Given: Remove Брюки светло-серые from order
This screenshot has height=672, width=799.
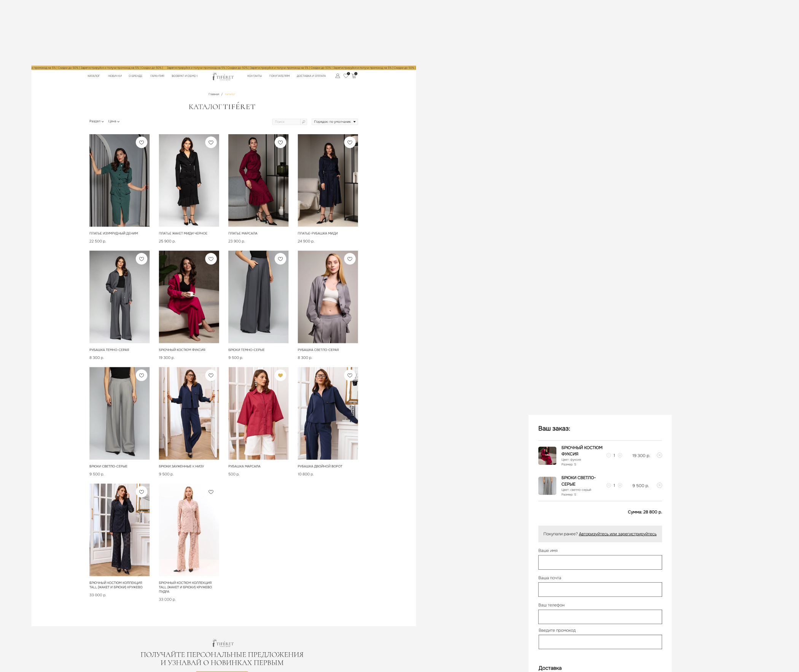Looking at the screenshot, I should 659,485.
